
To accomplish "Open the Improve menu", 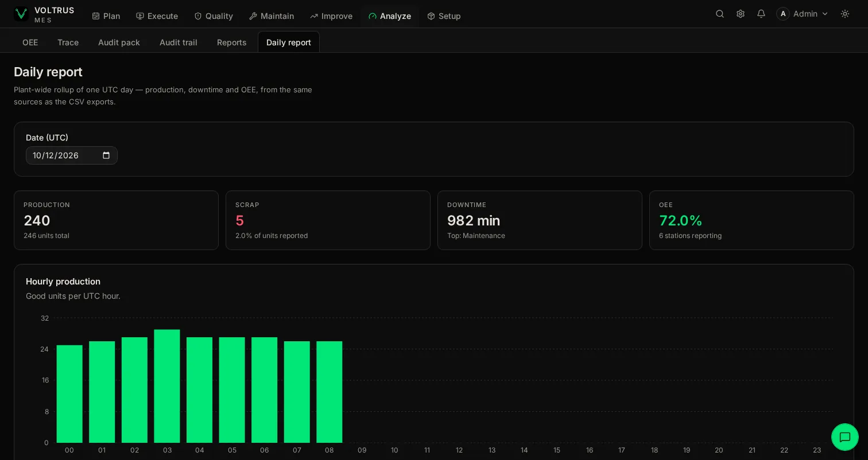I will pyautogui.click(x=331, y=16).
